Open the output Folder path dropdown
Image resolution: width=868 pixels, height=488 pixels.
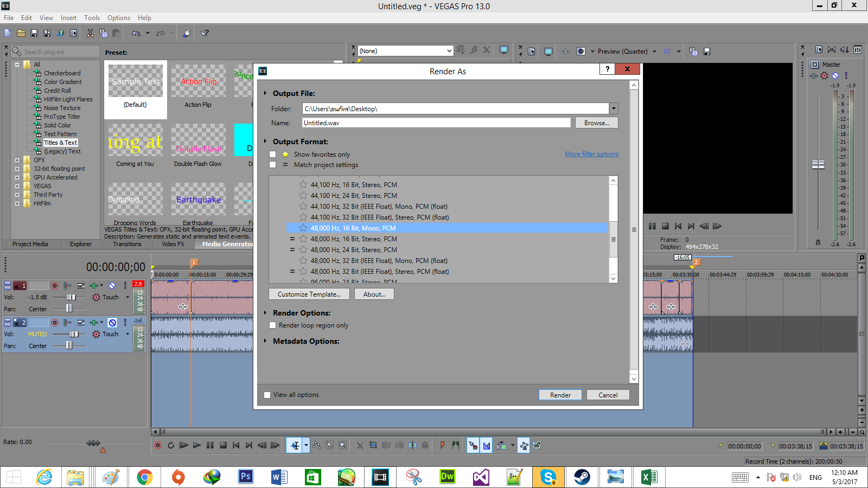[614, 108]
